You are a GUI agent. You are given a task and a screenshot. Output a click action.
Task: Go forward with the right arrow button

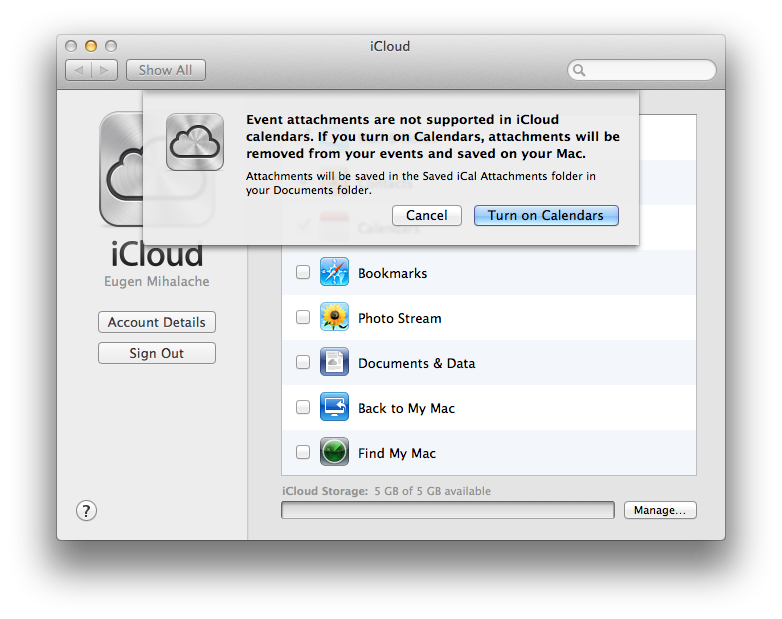tap(105, 70)
